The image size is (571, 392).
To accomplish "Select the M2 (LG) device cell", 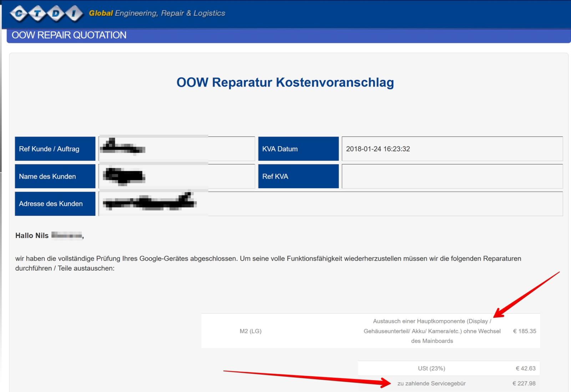I will point(251,331).
